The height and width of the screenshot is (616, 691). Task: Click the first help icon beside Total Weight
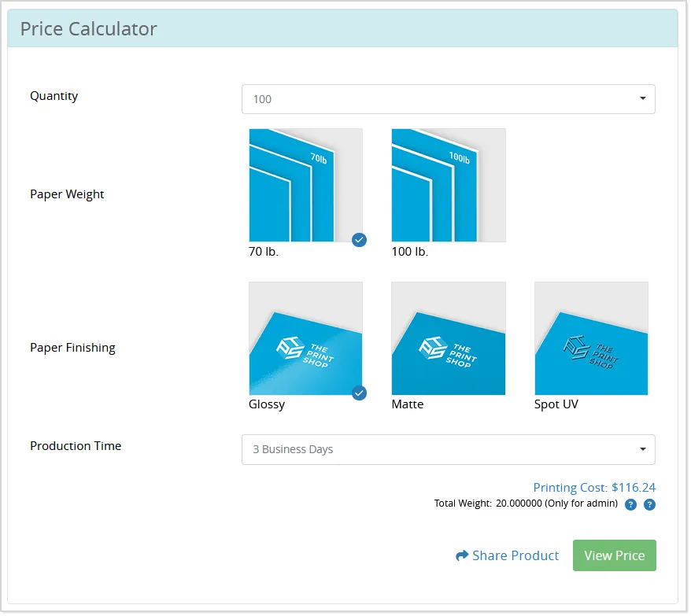(x=632, y=505)
